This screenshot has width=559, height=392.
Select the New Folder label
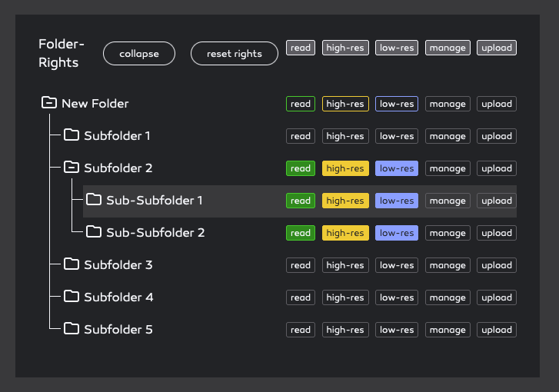[x=95, y=104]
